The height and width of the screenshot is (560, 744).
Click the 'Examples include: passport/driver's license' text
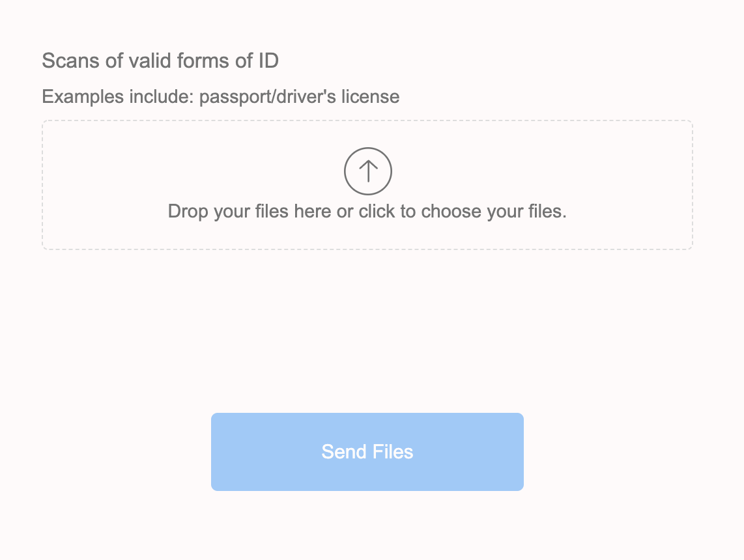(221, 97)
